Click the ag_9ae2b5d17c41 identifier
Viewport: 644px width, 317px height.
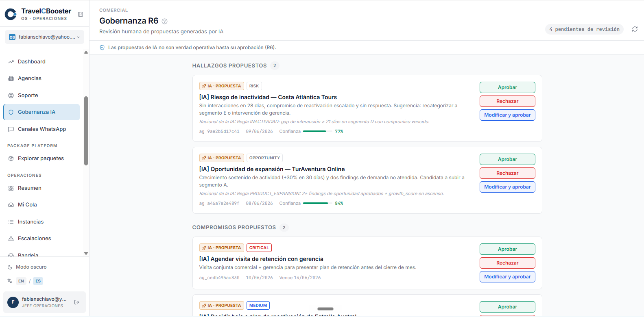click(219, 132)
